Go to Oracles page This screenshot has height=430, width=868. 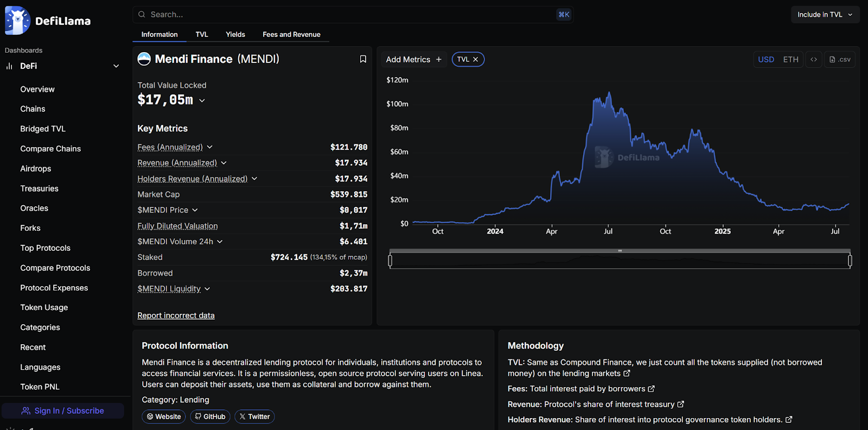[34, 208]
